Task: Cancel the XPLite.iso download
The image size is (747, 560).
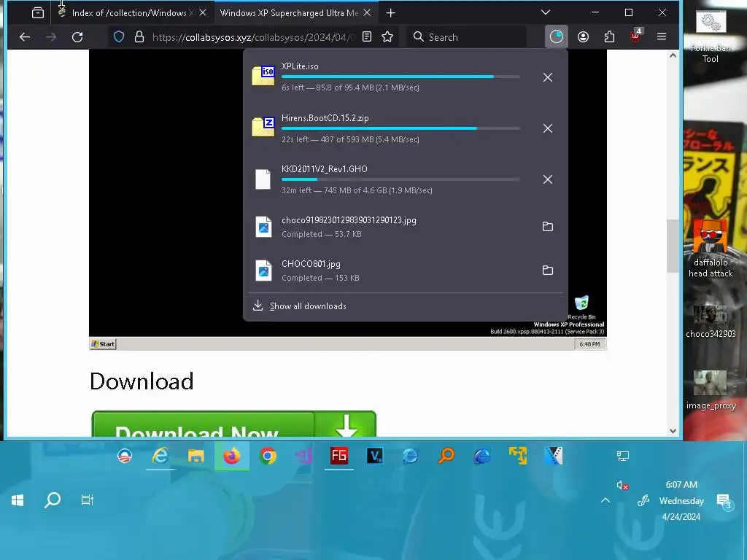Action: [x=548, y=77]
